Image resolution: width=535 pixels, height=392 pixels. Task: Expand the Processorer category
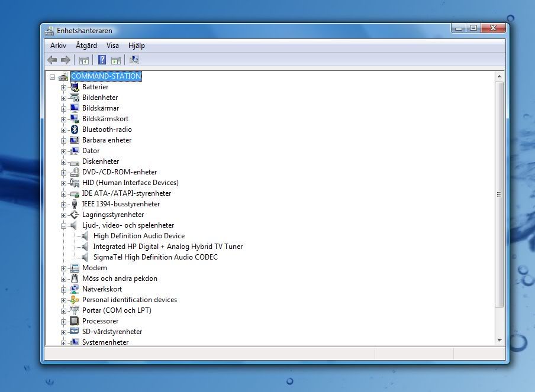point(63,321)
